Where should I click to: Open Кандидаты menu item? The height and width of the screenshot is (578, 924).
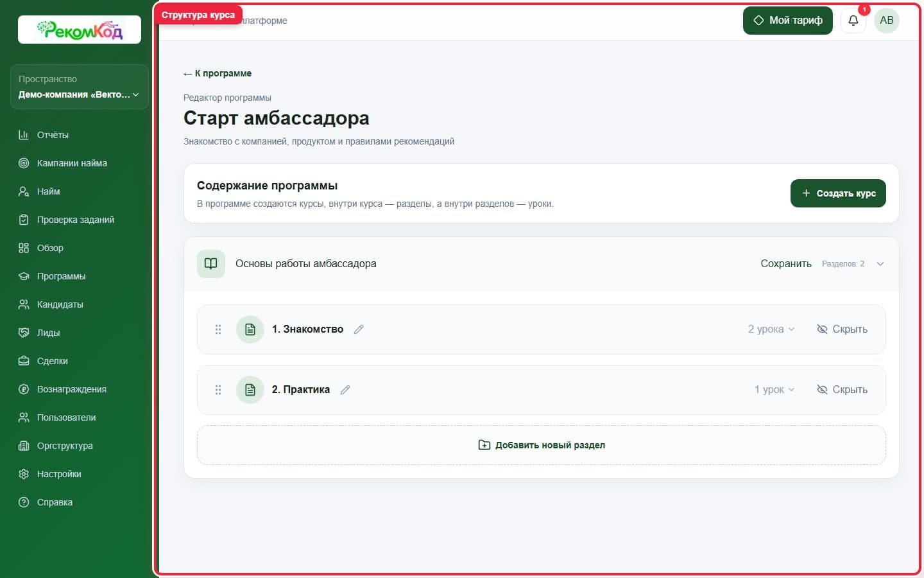(60, 304)
